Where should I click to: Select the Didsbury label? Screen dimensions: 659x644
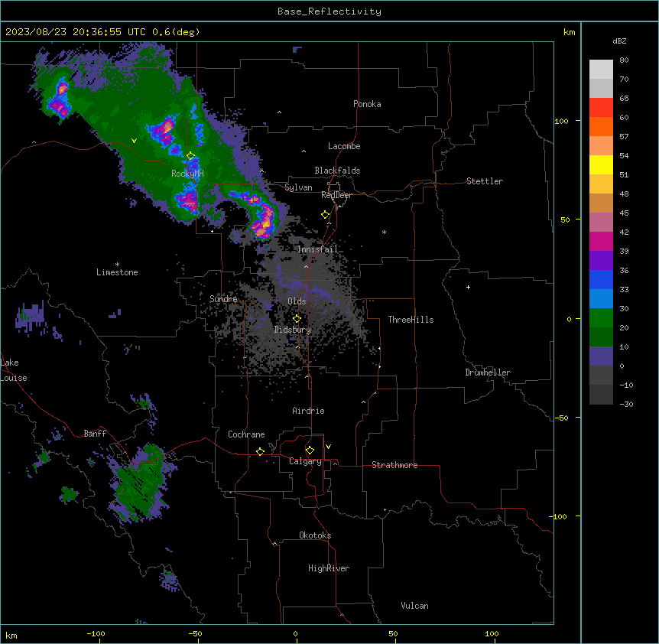click(x=293, y=330)
